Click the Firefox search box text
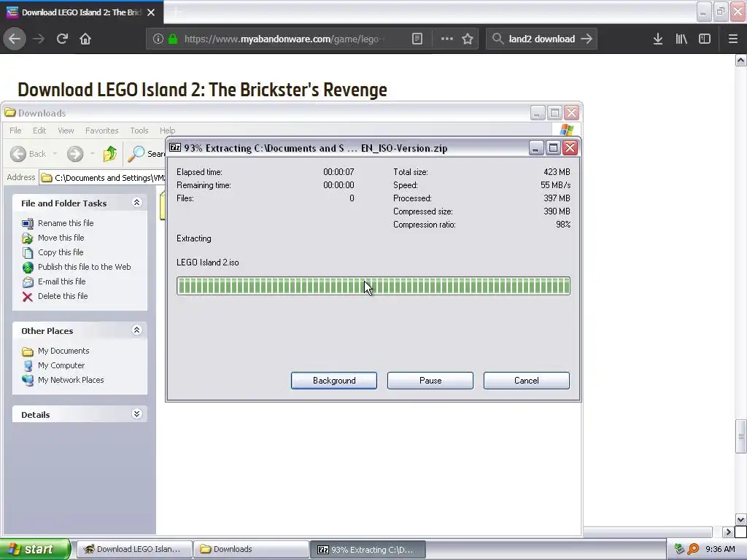The image size is (747, 560). coord(542,39)
